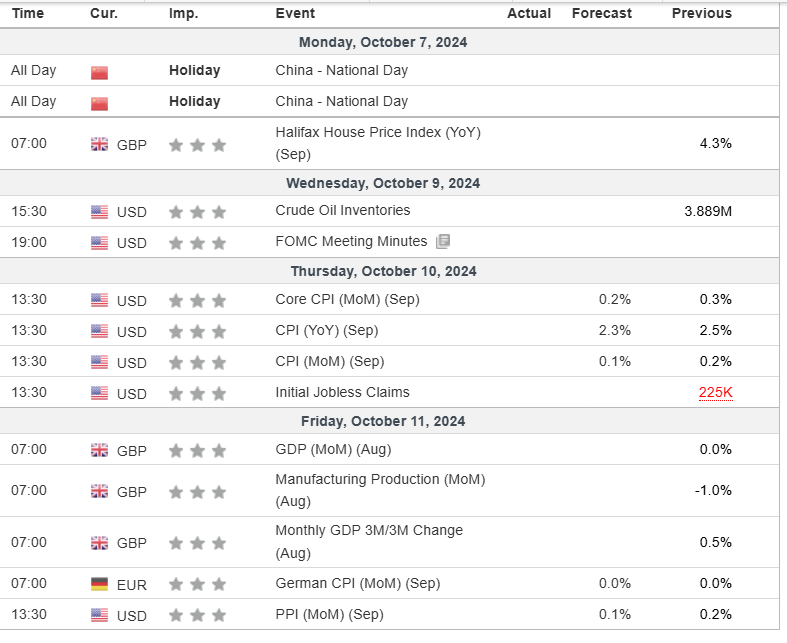Screen dimensions: 787x643
Task: Click the FOMC Meeting Minutes document icon
Action: [x=444, y=241]
